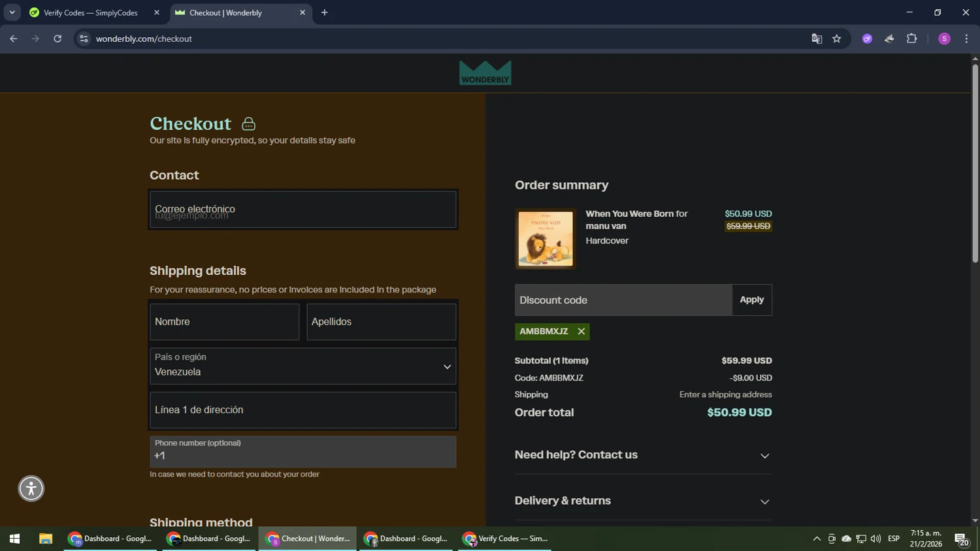980x551 pixels.
Task: Close the Checkout Wonderbly tab
Action: [302, 12]
